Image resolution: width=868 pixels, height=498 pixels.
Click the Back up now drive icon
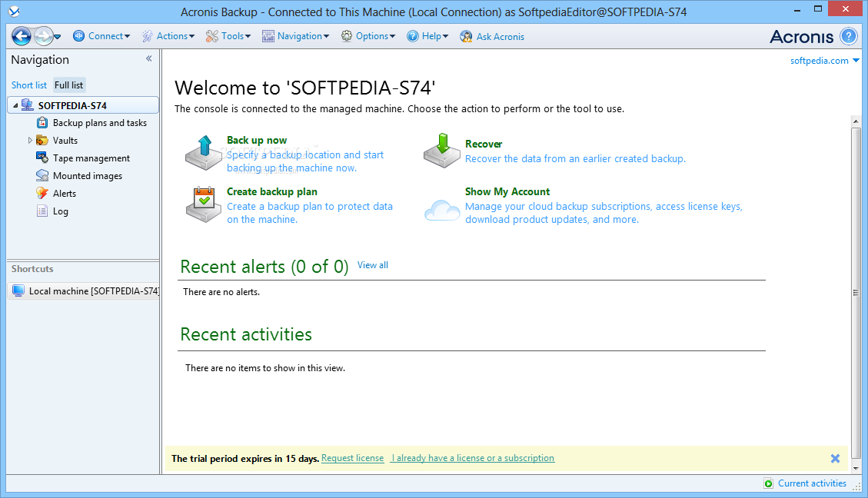click(x=204, y=153)
